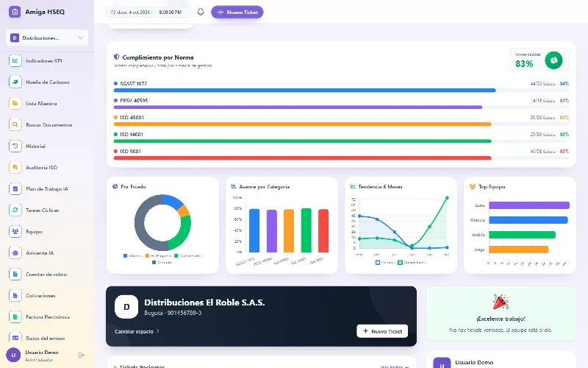Click the 83% Score Global value
588x368 pixels.
tap(524, 64)
